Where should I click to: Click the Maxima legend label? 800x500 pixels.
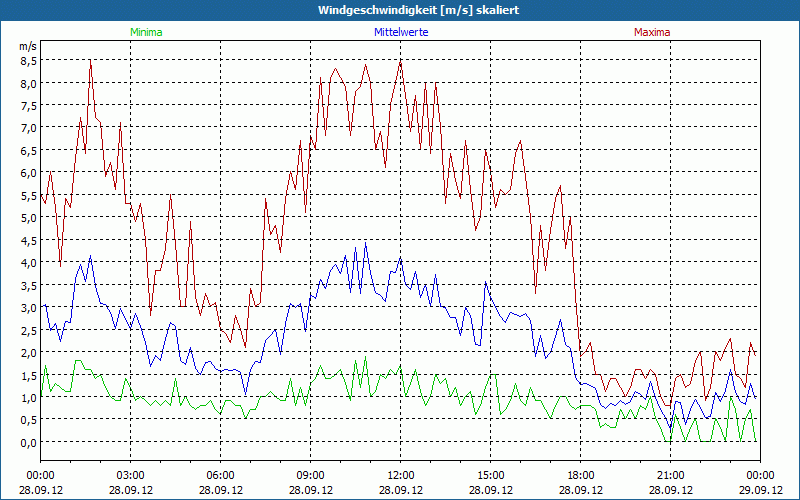click(x=652, y=32)
